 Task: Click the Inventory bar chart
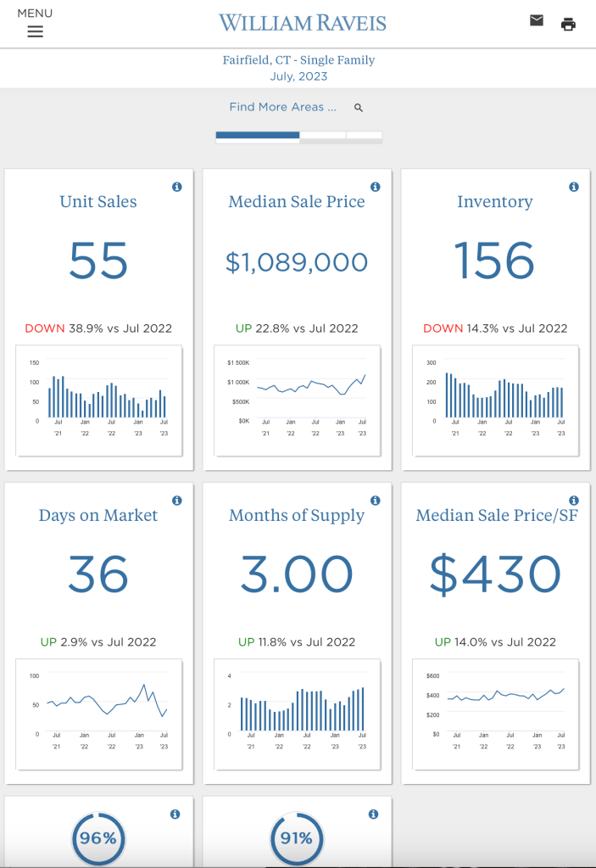point(496,400)
